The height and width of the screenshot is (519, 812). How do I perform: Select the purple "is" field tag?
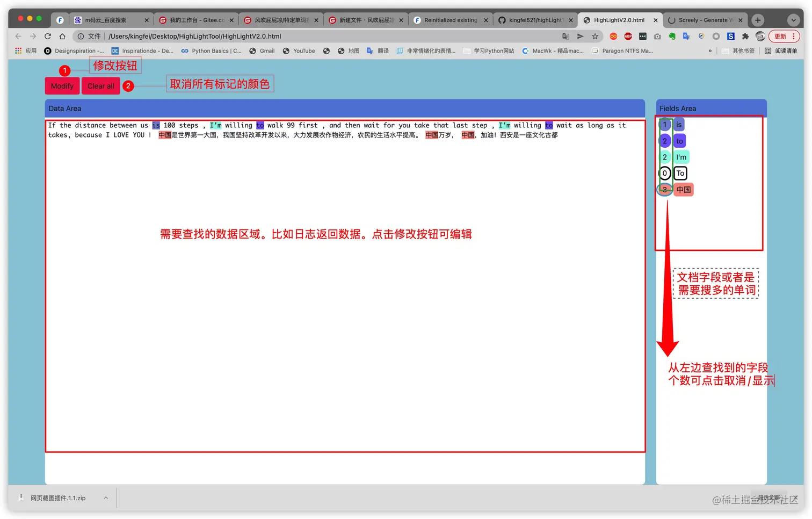[679, 125]
